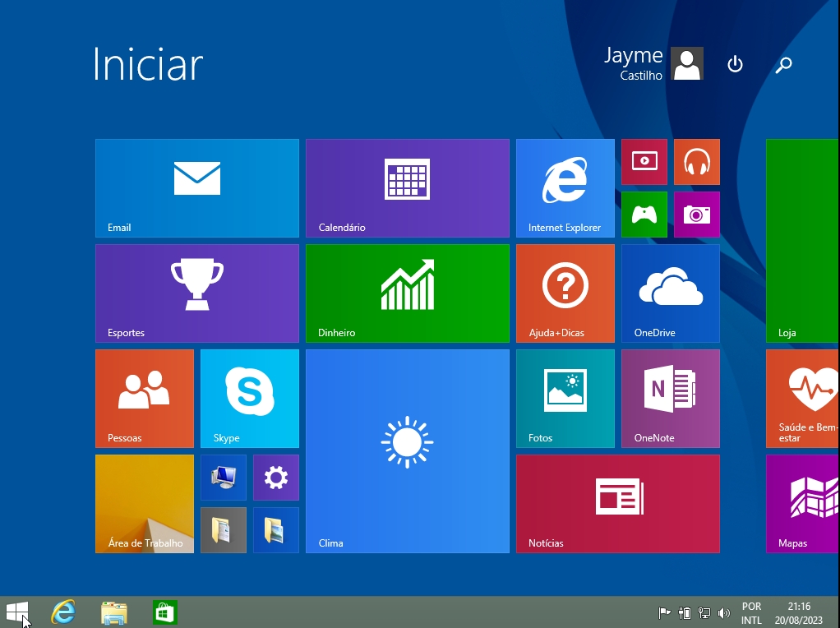The image size is (840, 628).
Task: Open the volume speaker tray icon
Action: pos(724,613)
